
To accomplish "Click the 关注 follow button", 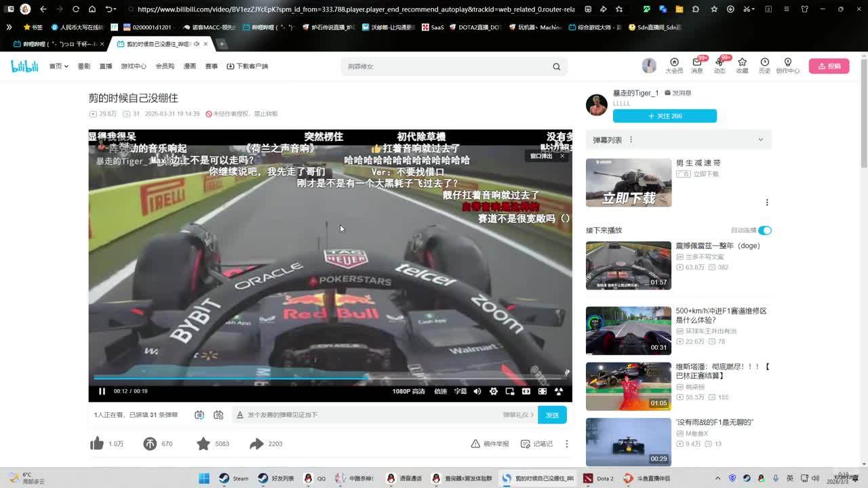I will (x=665, y=116).
